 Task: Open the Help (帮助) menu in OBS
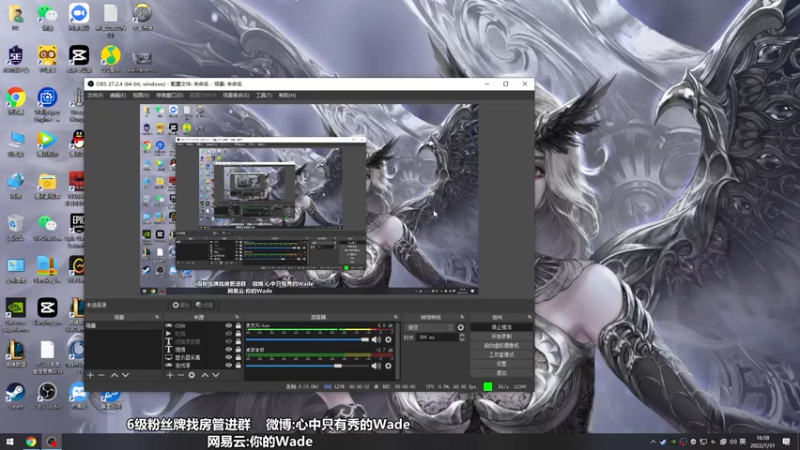click(x=287, y=95)
